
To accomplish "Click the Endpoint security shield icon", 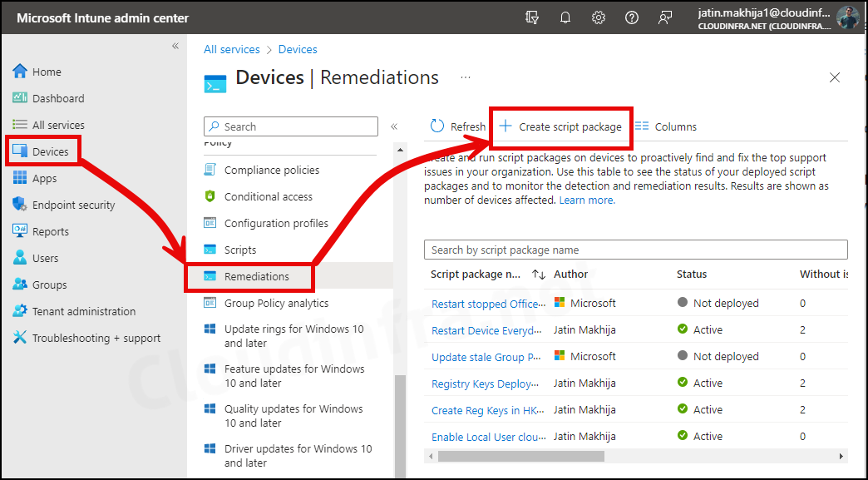I will [20, 205].
